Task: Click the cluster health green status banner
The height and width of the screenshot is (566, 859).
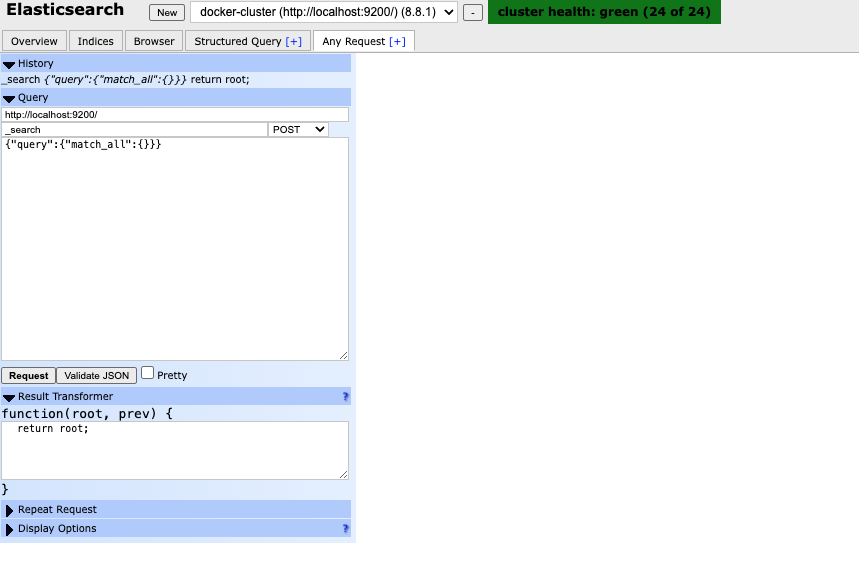Action: coord(604,12)
